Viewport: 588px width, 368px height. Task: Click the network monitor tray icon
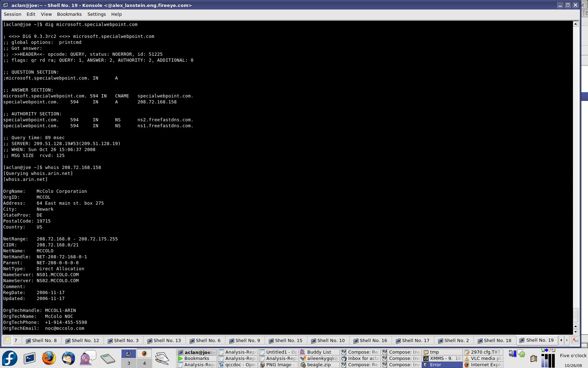512,354
